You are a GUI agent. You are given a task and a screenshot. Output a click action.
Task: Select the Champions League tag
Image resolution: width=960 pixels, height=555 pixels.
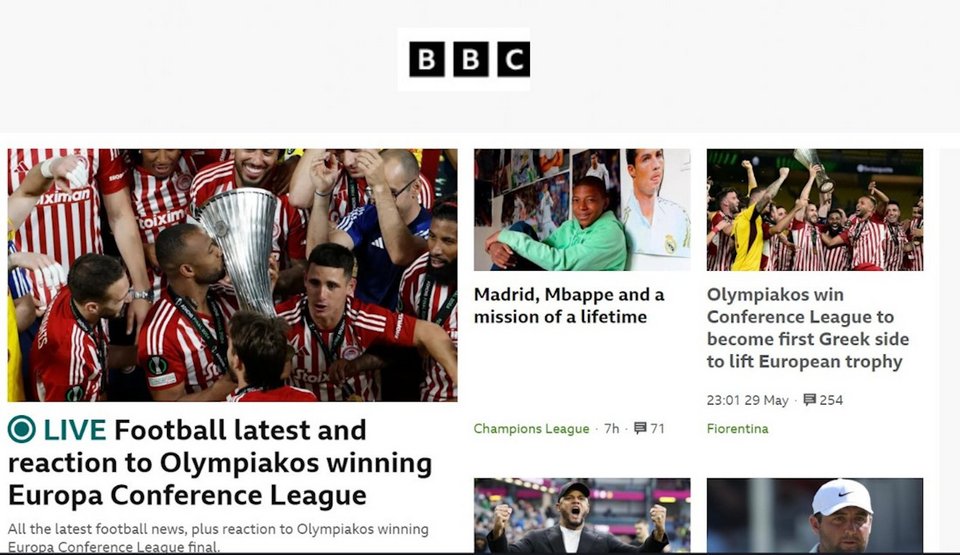[x=531, y=429]
